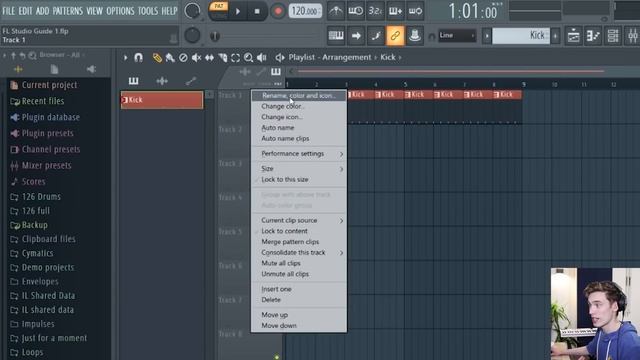
Task: Click the note/clip grouping icon
Action: 376,36
